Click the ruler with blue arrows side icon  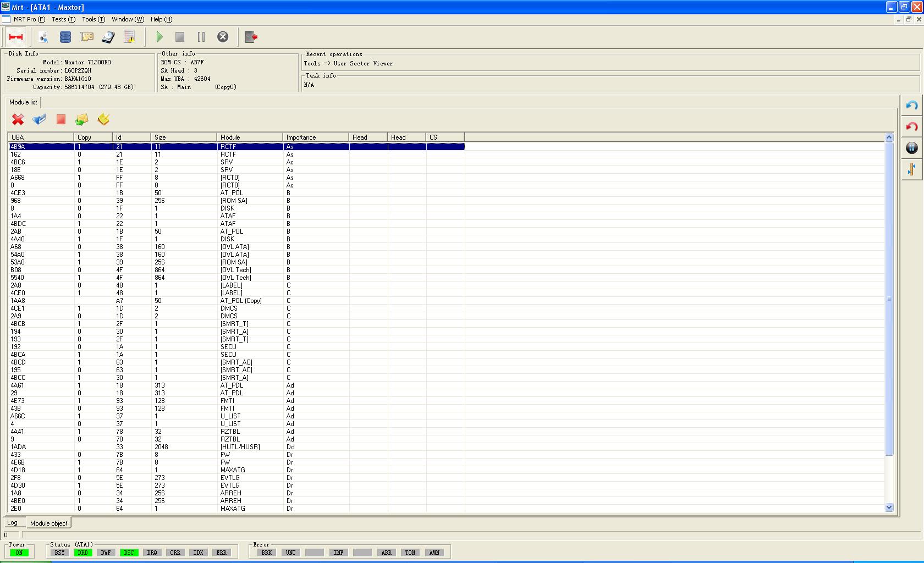(911, 169)
